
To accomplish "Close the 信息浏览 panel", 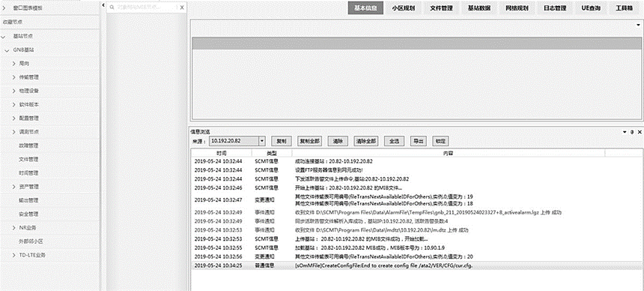I will (x=640, y=132).
